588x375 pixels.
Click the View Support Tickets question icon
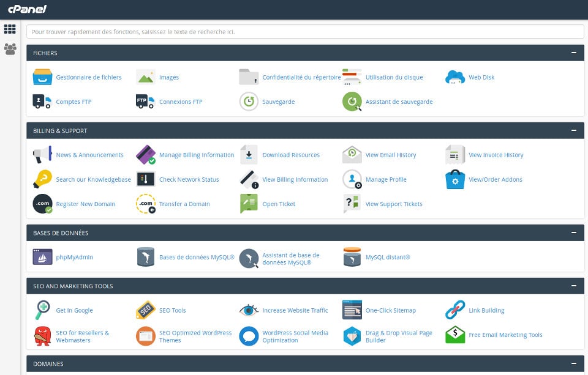pyautogui.click(x=352, y=204)
